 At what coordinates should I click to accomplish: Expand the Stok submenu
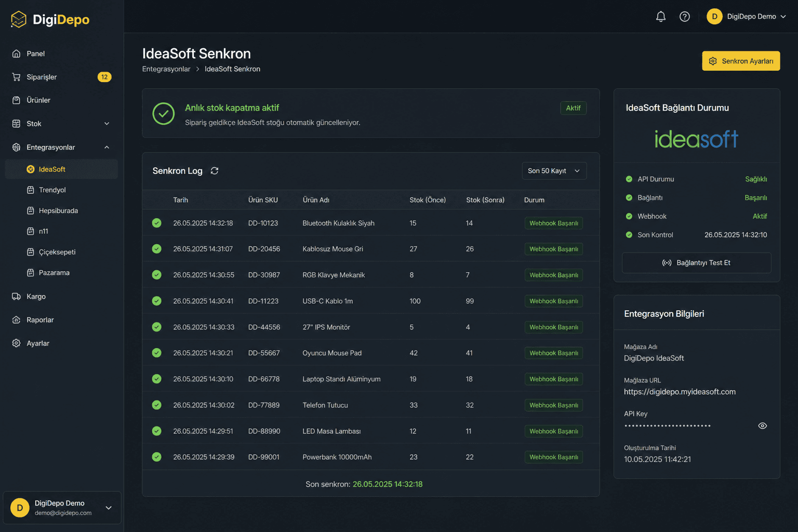(x=107, y=124)
